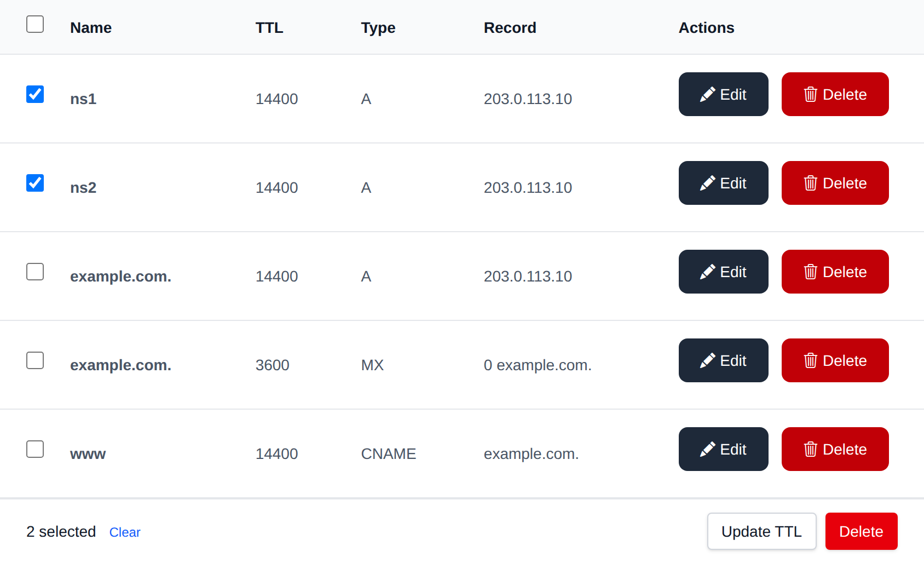Select the www record checkbox
The image size is (924, 563).
point(35,449)
